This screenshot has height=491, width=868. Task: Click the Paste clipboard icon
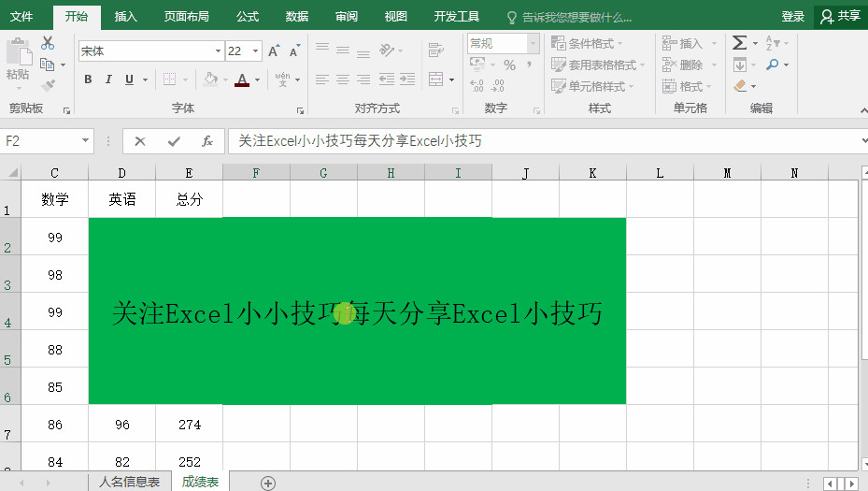tap(19, 53)
